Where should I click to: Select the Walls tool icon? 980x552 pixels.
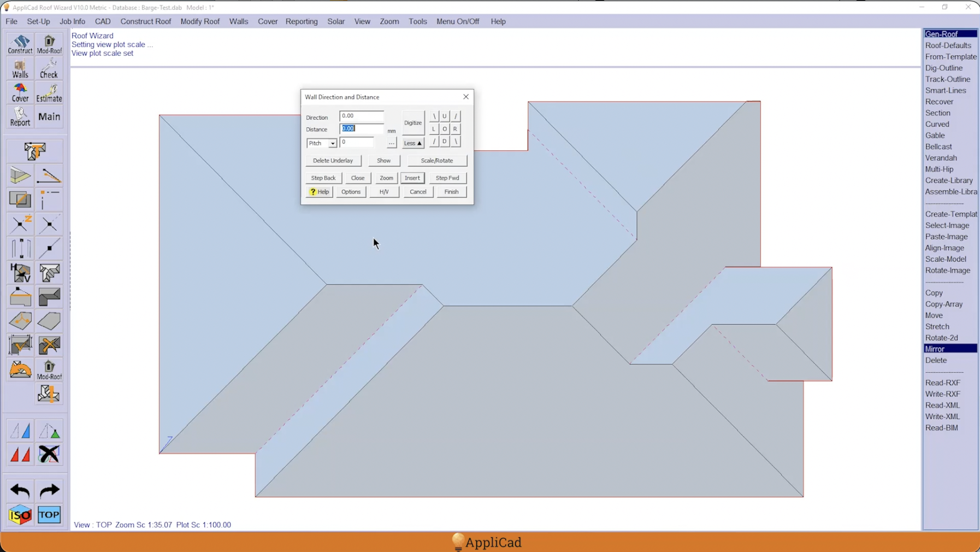tap(20, 68)
